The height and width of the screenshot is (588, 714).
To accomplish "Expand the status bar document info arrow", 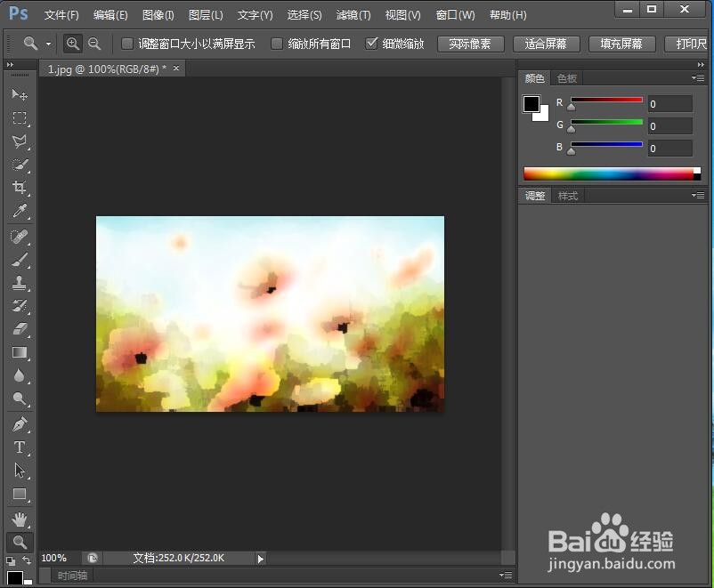I will point(261,559).
